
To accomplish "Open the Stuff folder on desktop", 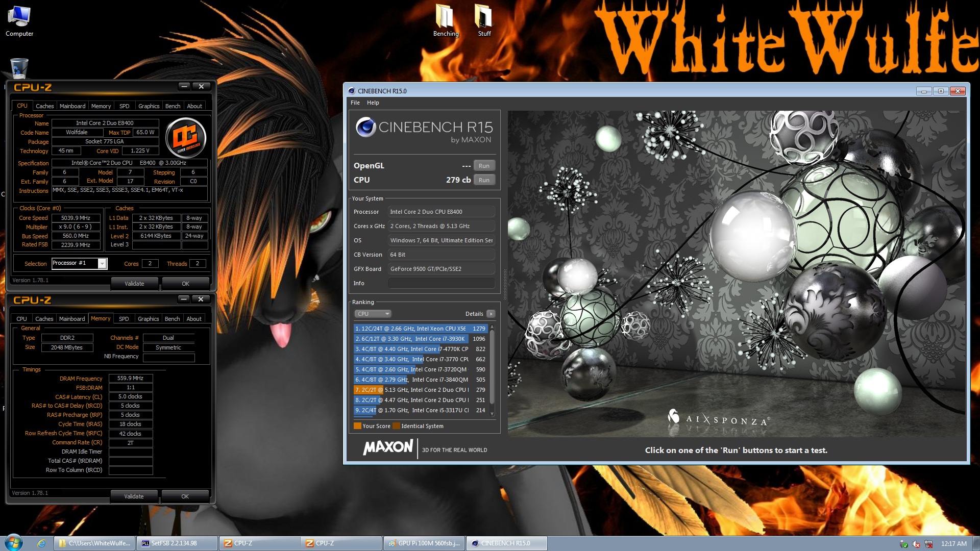I will pos(484,21).
